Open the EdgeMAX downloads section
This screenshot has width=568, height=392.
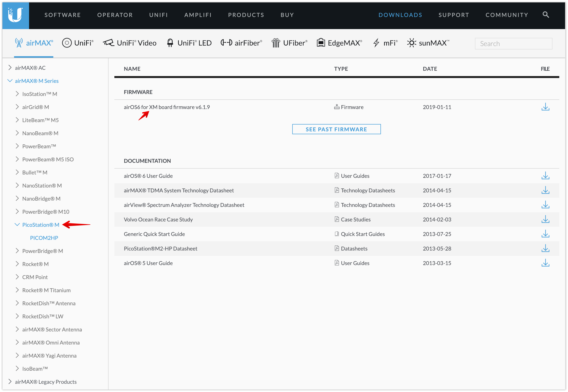321,42
